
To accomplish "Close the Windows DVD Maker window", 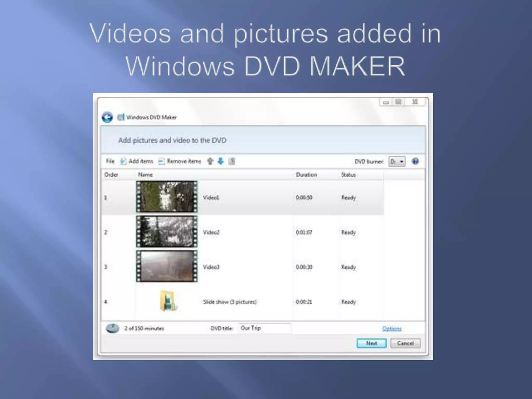I will (x=415, y=102).
